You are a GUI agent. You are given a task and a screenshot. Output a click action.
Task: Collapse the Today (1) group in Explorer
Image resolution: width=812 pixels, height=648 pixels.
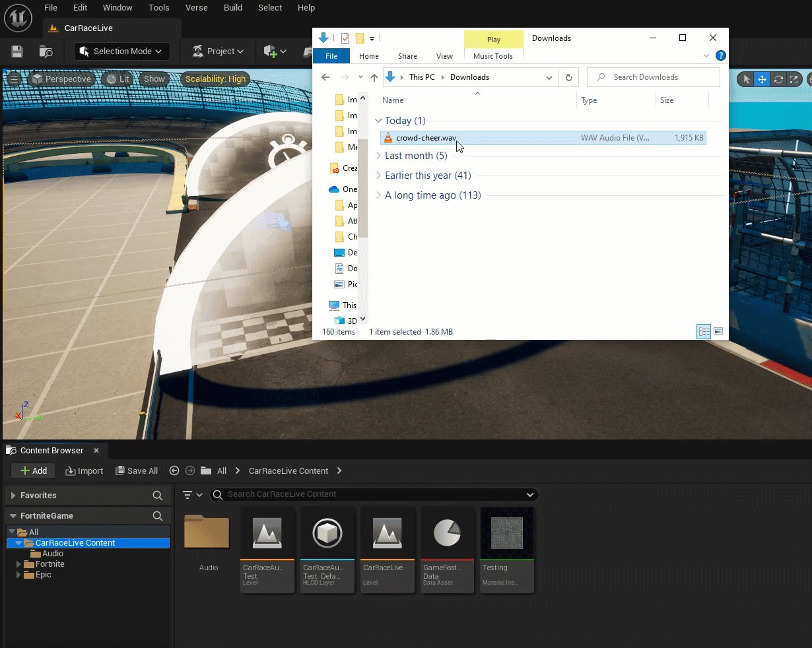[378, 121]
